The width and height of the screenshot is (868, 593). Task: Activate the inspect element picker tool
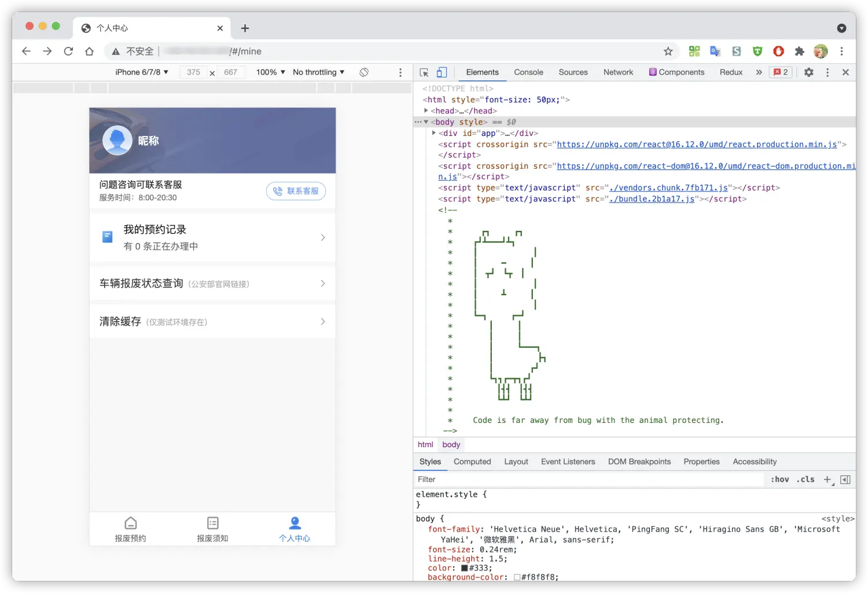click(424, 72)
